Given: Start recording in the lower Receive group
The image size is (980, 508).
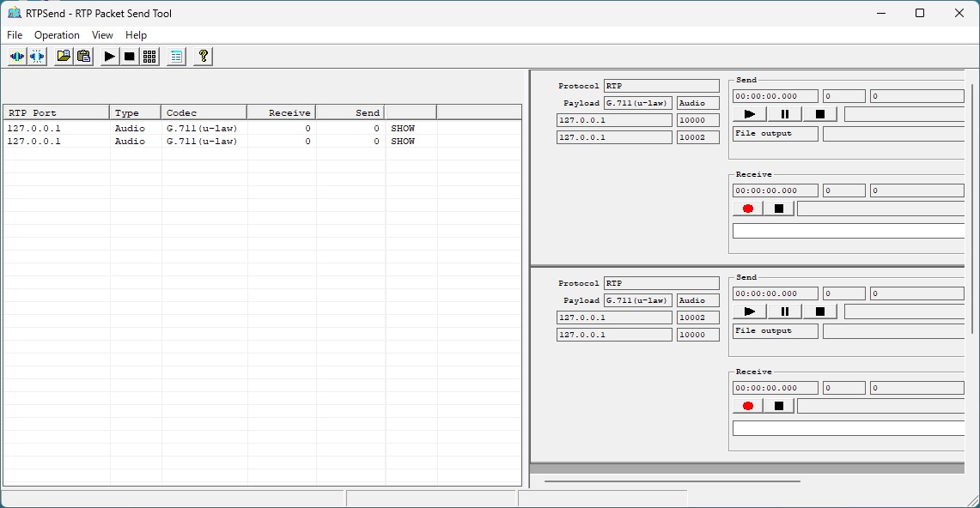Looking at the screenshot, I should (747, 406).
